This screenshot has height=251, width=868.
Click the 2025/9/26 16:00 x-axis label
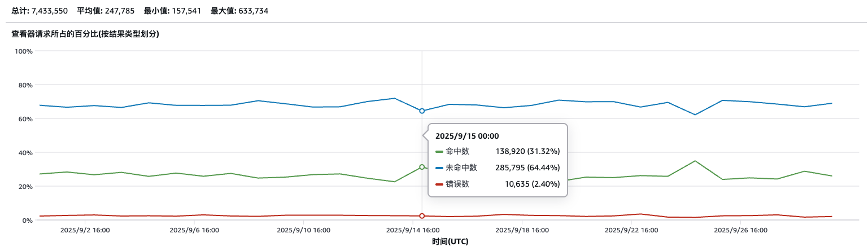(x=741, y=230)
